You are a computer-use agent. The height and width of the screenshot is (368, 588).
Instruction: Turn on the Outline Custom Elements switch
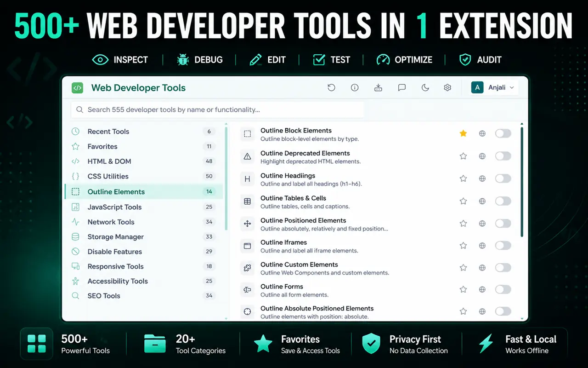pos(503,268)
